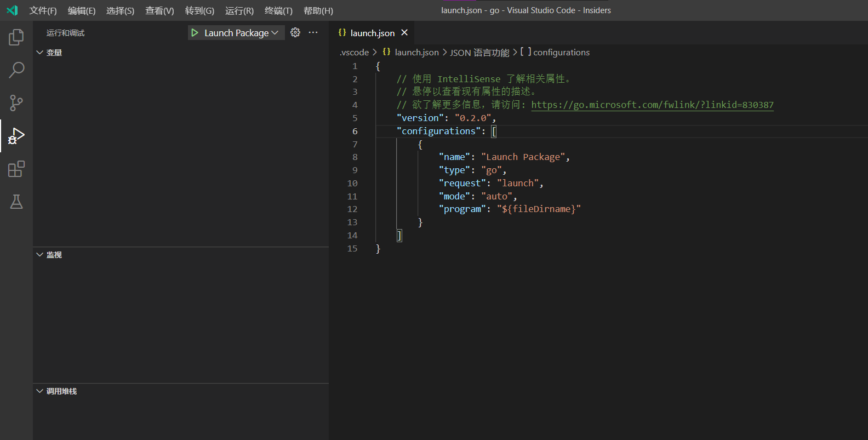868x440 pixels.
Task: Open more actions ellipsis in debug panel
Action: pos(313,33)
